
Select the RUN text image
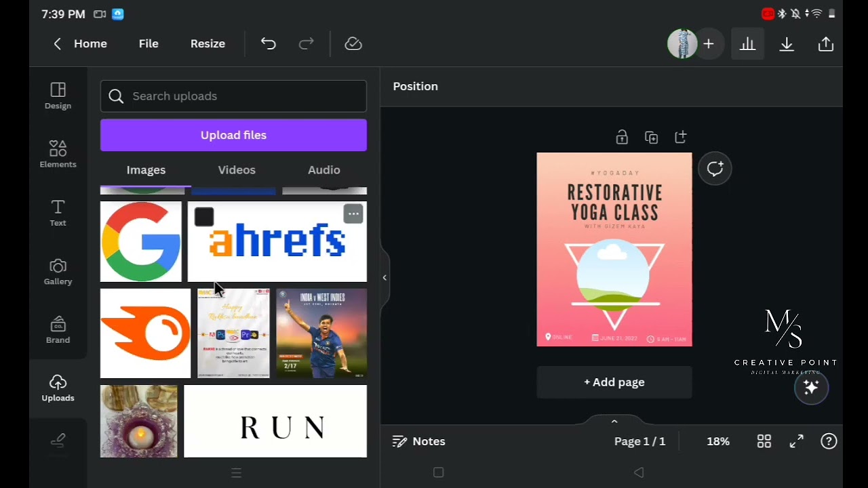[275, 421]
